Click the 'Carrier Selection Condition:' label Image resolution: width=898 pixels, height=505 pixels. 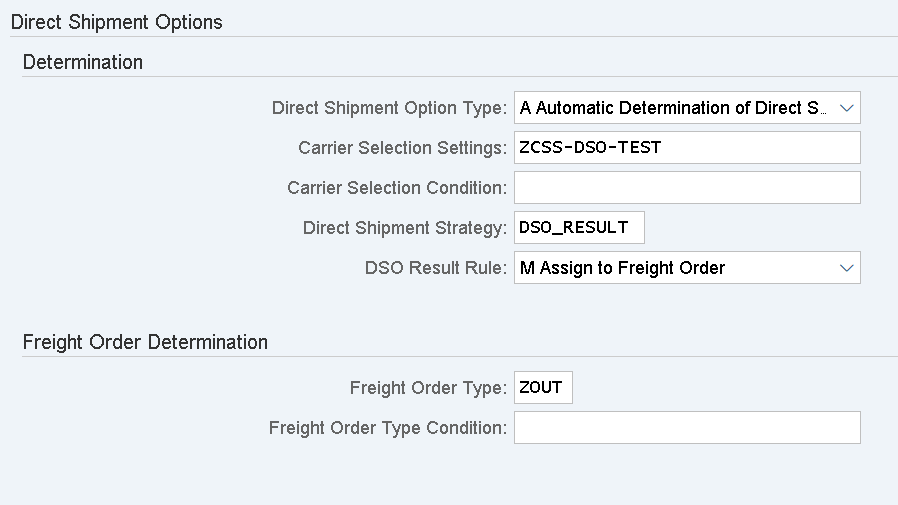tap(397, 188)
